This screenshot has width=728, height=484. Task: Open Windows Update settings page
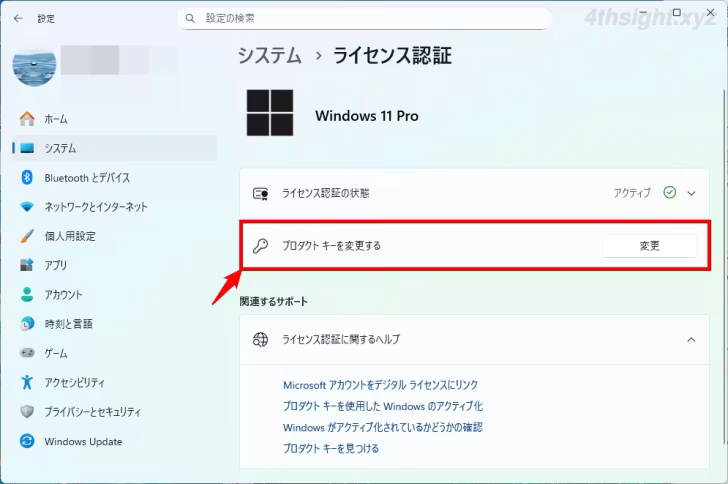coord(114,441)
